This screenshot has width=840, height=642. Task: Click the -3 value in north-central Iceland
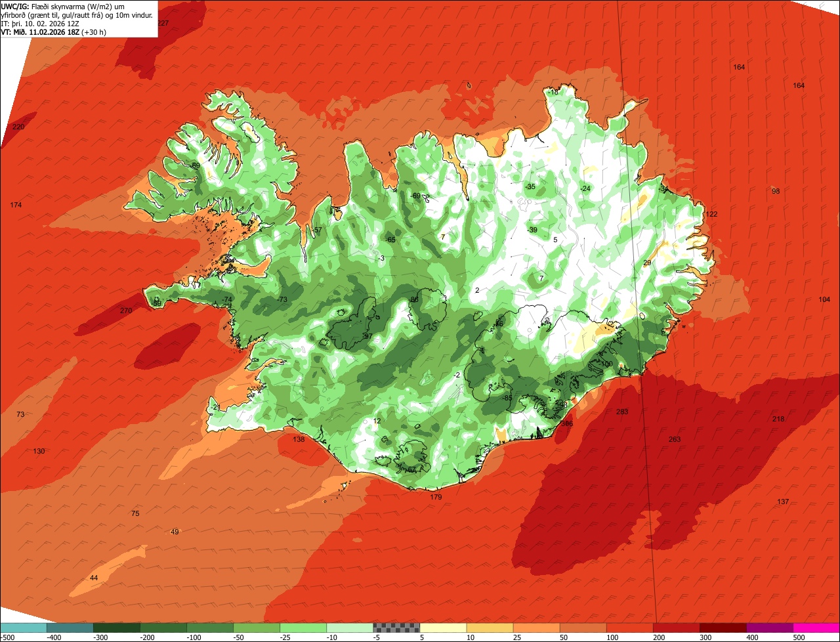[381, 258]
